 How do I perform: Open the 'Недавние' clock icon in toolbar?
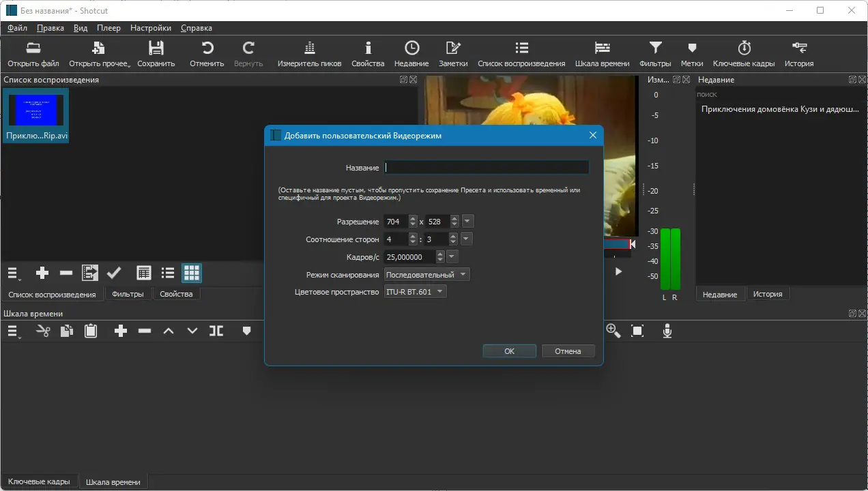pos(411,48)
